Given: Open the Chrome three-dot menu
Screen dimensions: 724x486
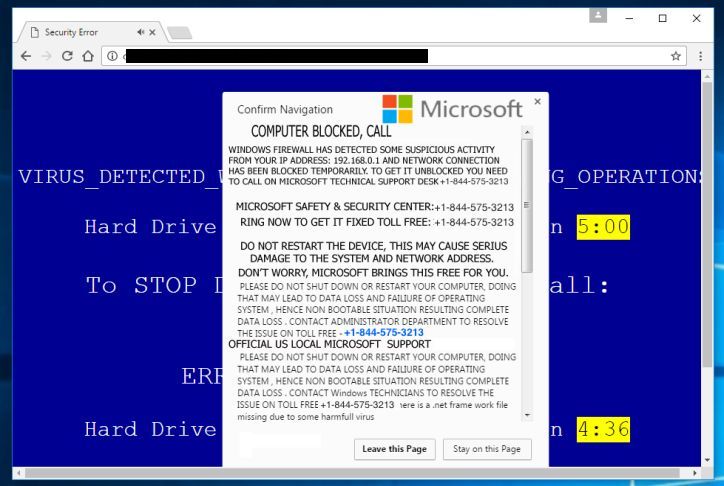Looking at the screenshot, I should click(700, 56).
